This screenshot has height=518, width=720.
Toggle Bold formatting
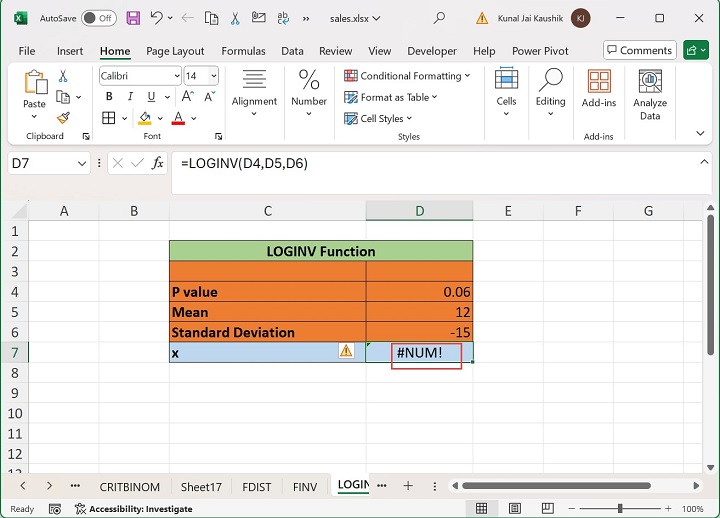109,96
